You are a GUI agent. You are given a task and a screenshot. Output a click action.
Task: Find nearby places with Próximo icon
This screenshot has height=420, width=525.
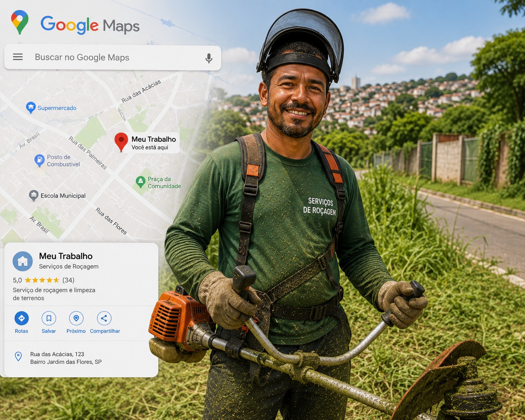click(x=76, y=318)
